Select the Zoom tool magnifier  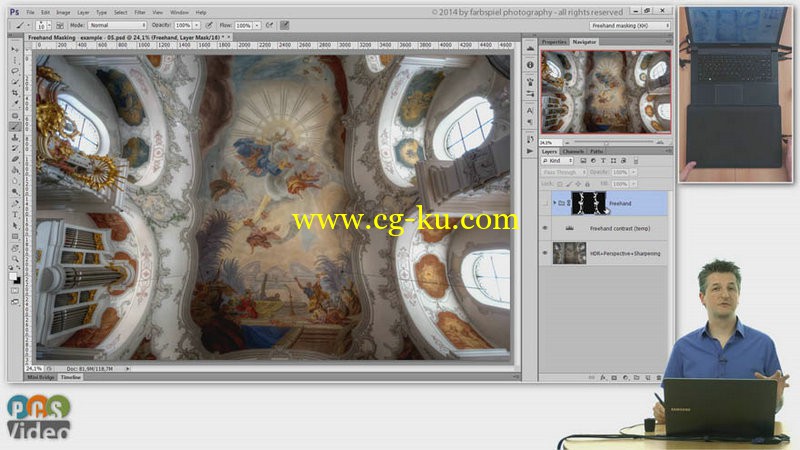coord(15,259)
